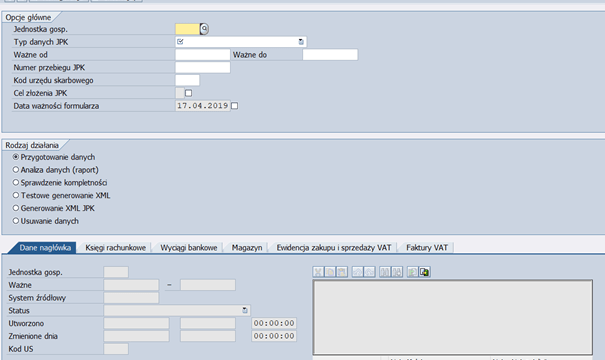
Task: Click the Find binoculars icon in editor toolbar
Action: pos(385,272)
